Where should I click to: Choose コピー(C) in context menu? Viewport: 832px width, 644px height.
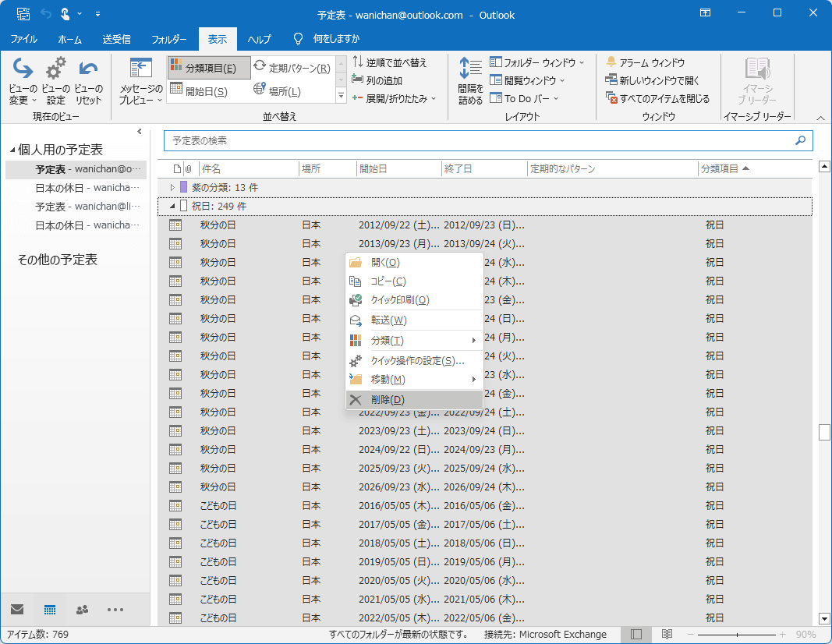pos(414,281)
